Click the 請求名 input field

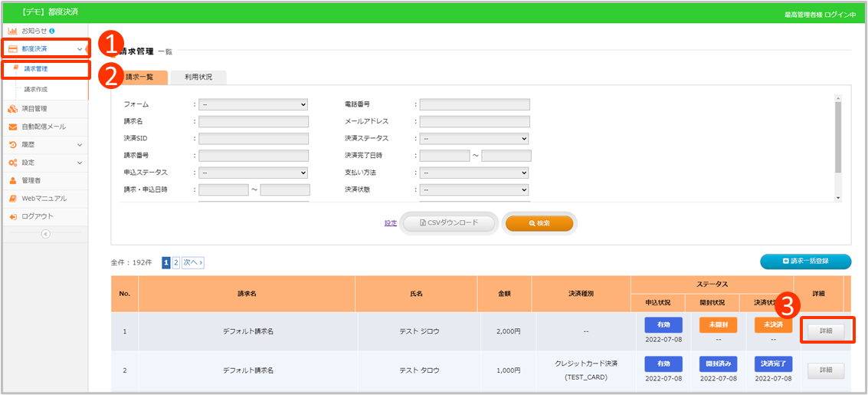253,121
